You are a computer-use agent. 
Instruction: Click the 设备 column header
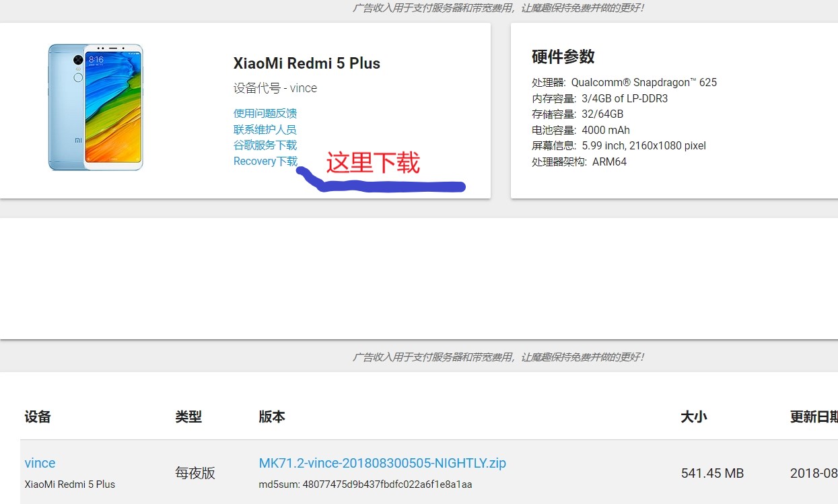pos(38,417)
